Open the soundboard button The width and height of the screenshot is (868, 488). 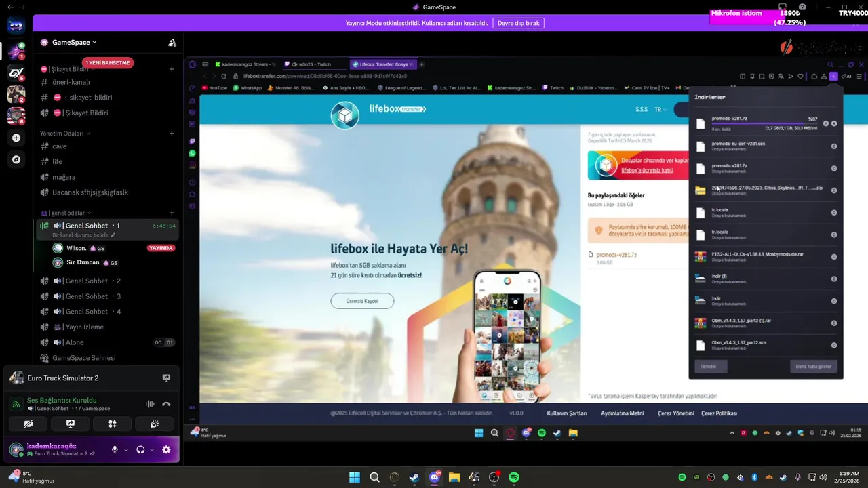tap(155, 424)
